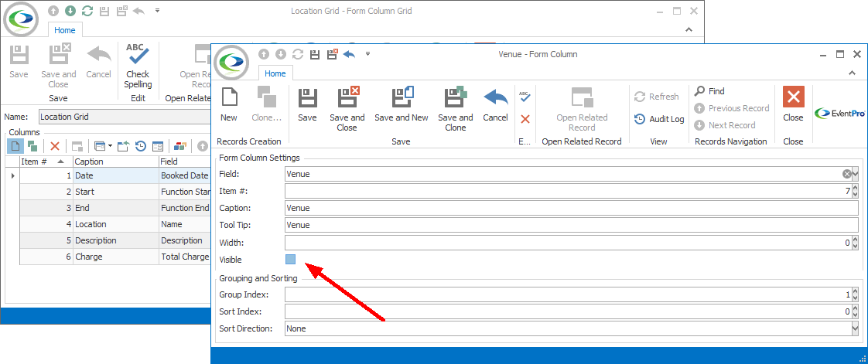The image size is (868, 364).
Task: Collapse ribbon chevron in Location Grid window
Action: point(688,30)
